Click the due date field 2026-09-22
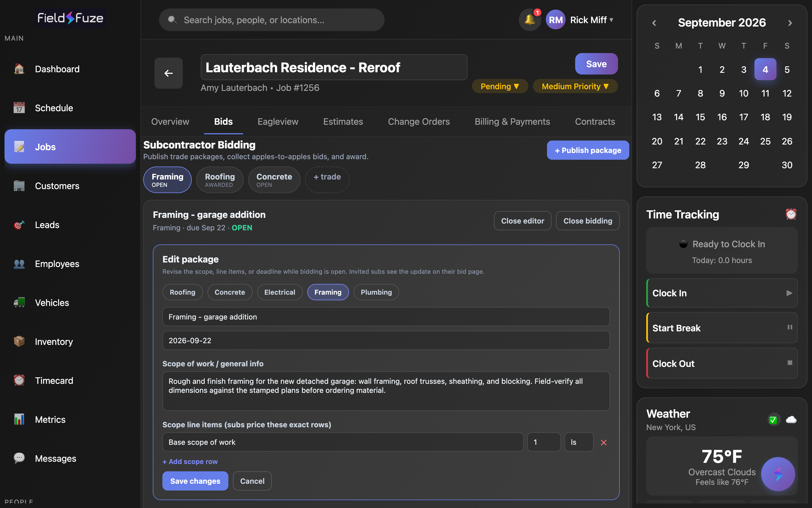Image resolution: width=812 pixels, height=508 pixels. [x=386, y=341]
